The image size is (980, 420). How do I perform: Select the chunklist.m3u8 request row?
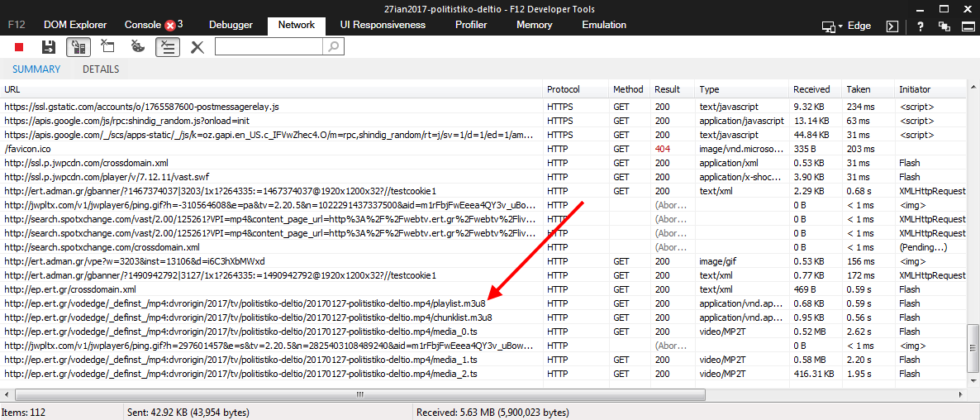483,317
